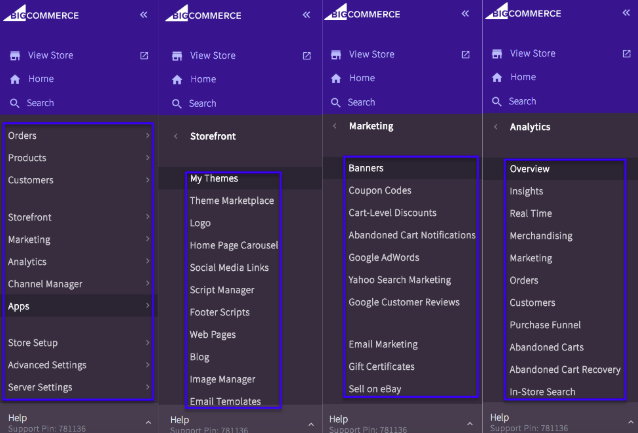This screenshot has height=433, width=638.
Task: Expand the chevron next to Channel Manager
Action: (148, 283)
